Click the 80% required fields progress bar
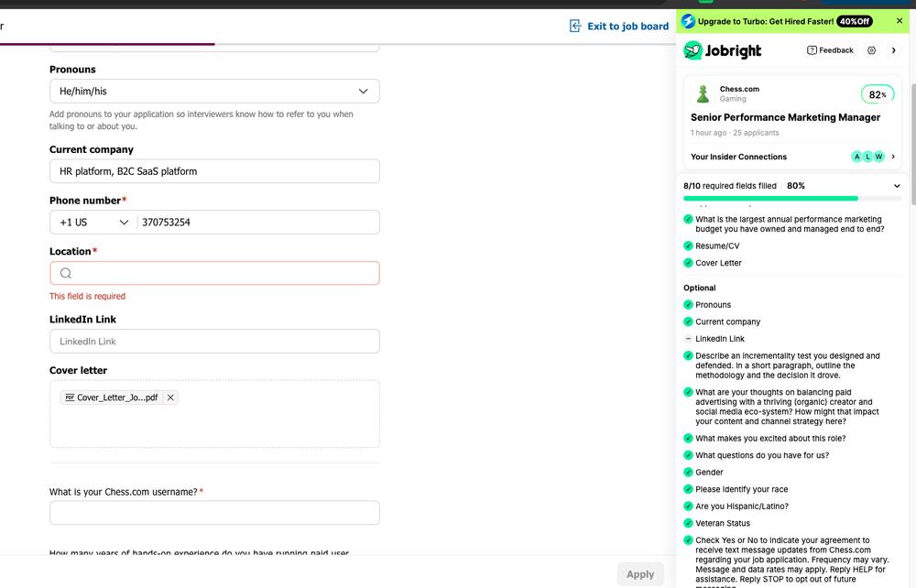Screen dimensions: 916x588 (x=791, y=199)
